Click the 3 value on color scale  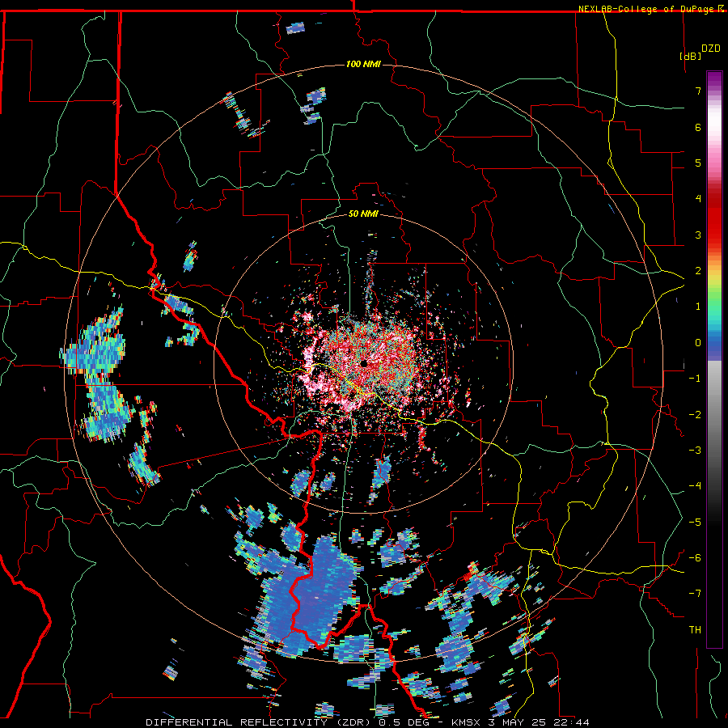(698, 235)
